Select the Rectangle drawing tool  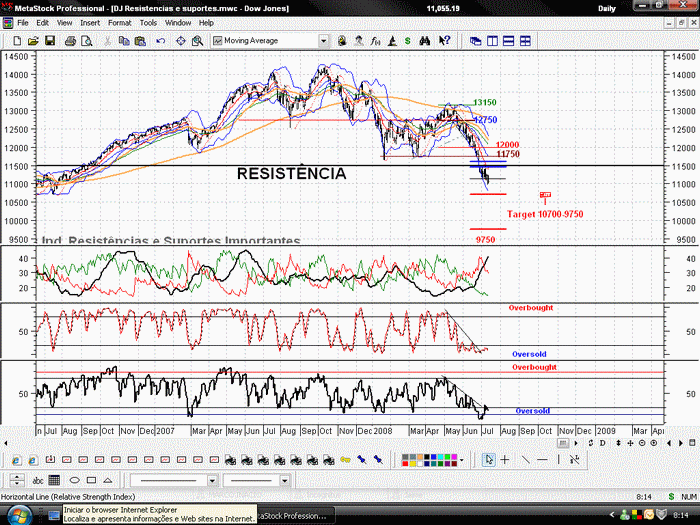tap(92, 480)
